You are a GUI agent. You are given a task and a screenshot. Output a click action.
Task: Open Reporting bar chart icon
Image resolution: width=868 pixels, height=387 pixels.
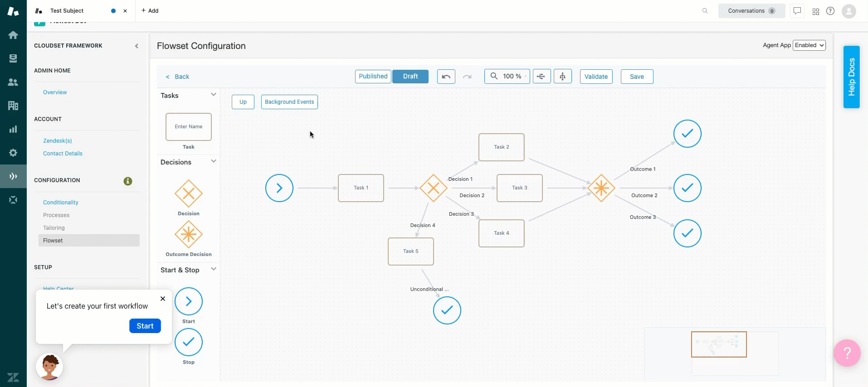tap(13, 129)
